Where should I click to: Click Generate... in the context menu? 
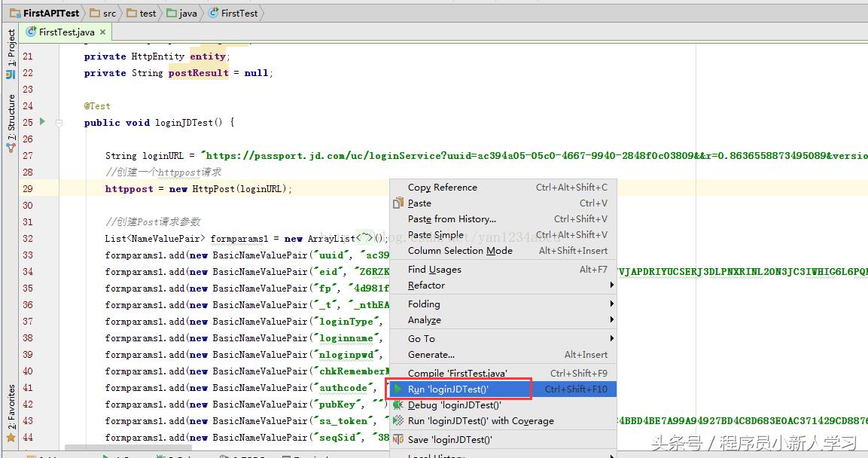(432, 355)
